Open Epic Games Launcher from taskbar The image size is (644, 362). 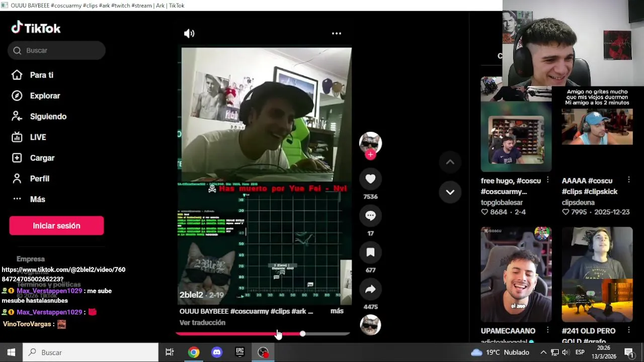[x=240, y=352]
